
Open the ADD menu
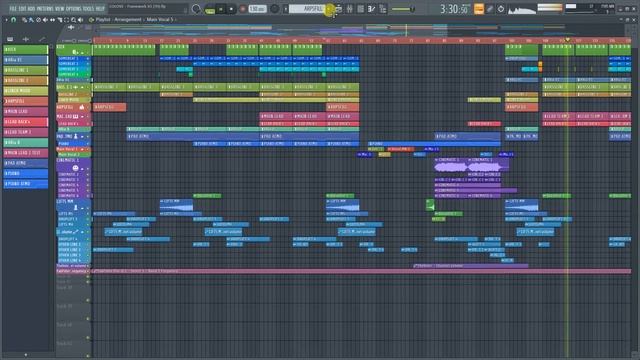tap(31, 9)
